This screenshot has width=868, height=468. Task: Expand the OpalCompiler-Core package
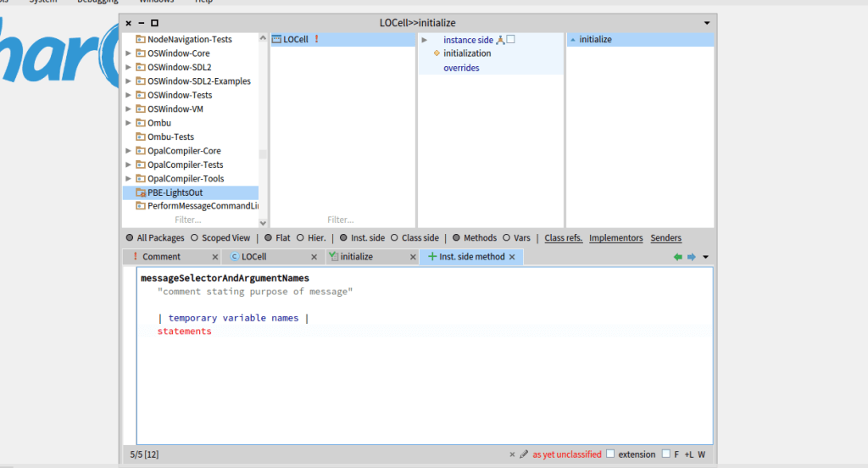[129, 151]
